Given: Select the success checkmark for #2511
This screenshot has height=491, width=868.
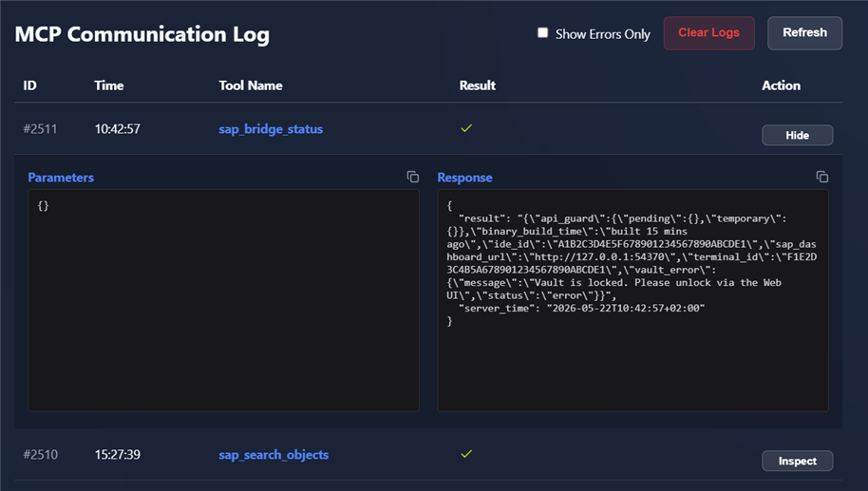Looking at the screenshot, I should 466,128.
